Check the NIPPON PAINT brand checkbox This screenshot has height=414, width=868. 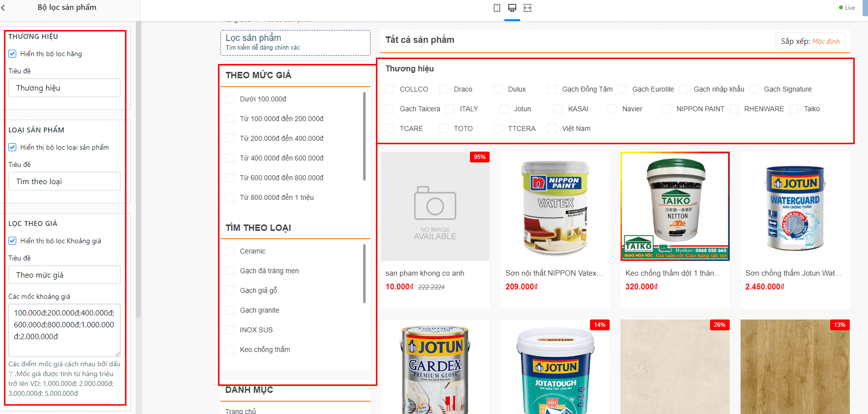(666, 109)
